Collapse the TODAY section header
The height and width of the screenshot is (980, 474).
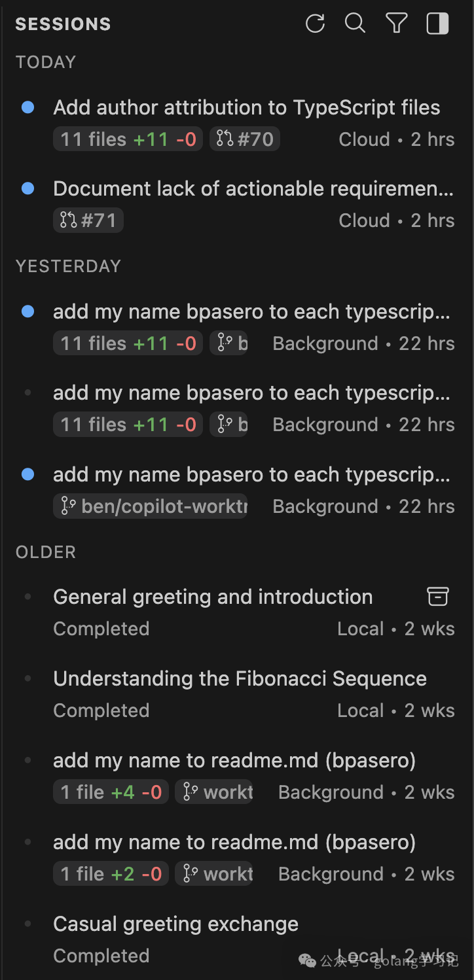[46, 62]
